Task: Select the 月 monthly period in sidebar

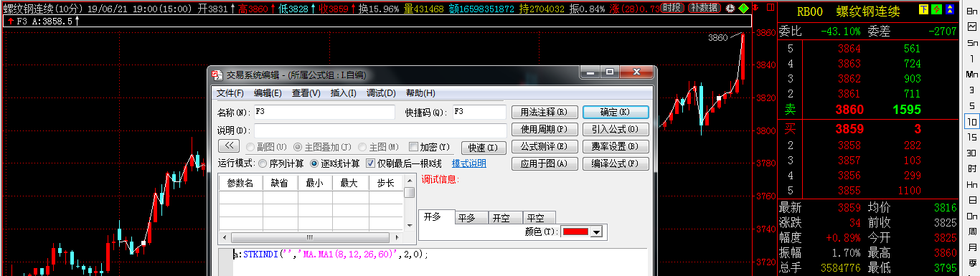Action: [x=972, y=247]
